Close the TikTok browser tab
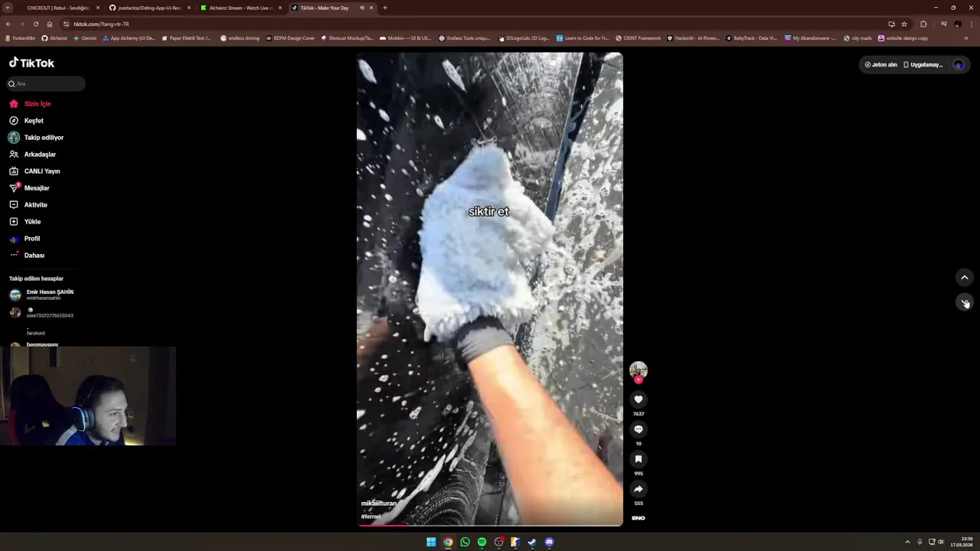This screenshot has width=980, height=551. (372, 8)
